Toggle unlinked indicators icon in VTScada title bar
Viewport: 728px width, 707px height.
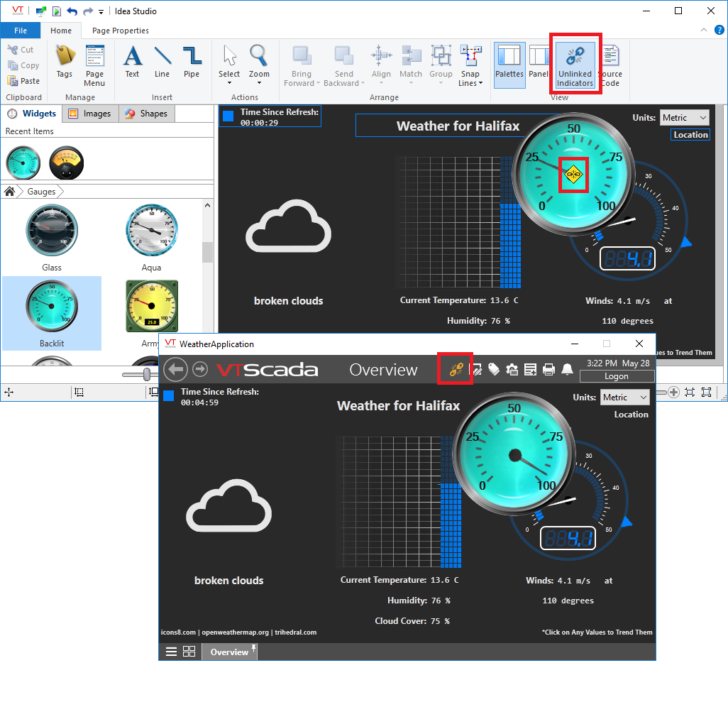coord(456,369)
